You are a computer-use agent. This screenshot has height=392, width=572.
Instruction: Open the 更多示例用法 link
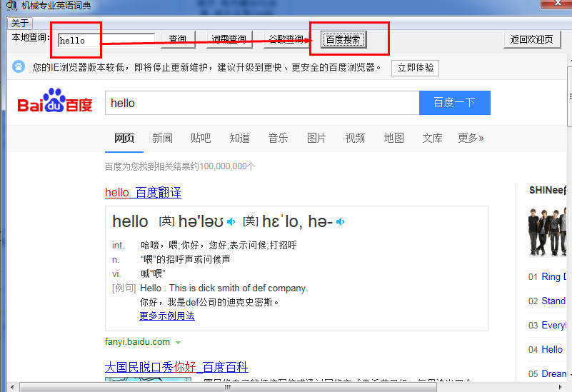click(167, 316)
